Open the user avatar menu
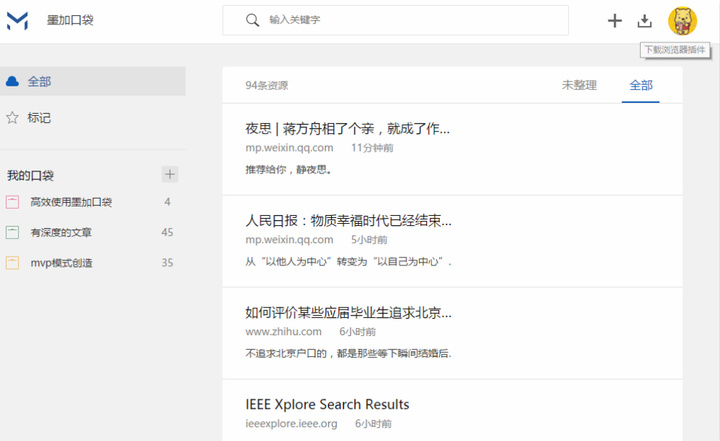Image resolution: width=720 pixels, height=441 pixels. point(682,21)
